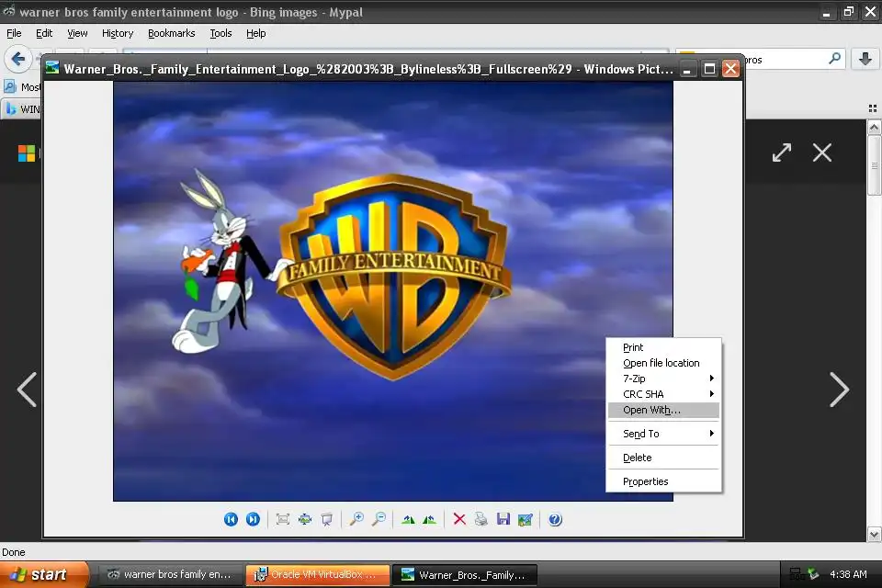Open the Bookmarks menu in Mypal
882x588 pixels.
click(172, 33)
